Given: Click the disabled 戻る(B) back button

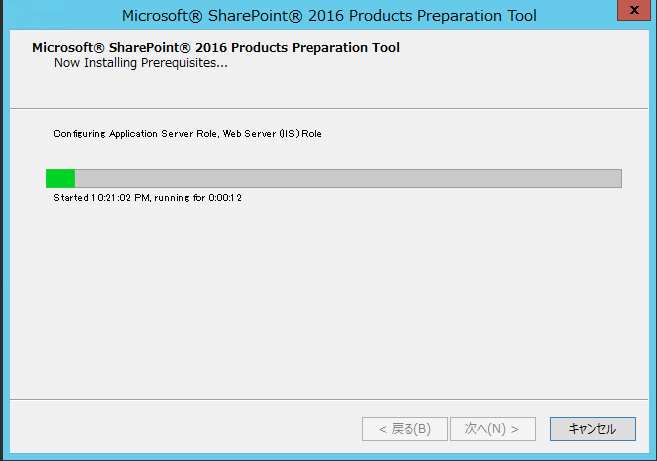Looking at the screenshot, I should [x=405, y=429].
